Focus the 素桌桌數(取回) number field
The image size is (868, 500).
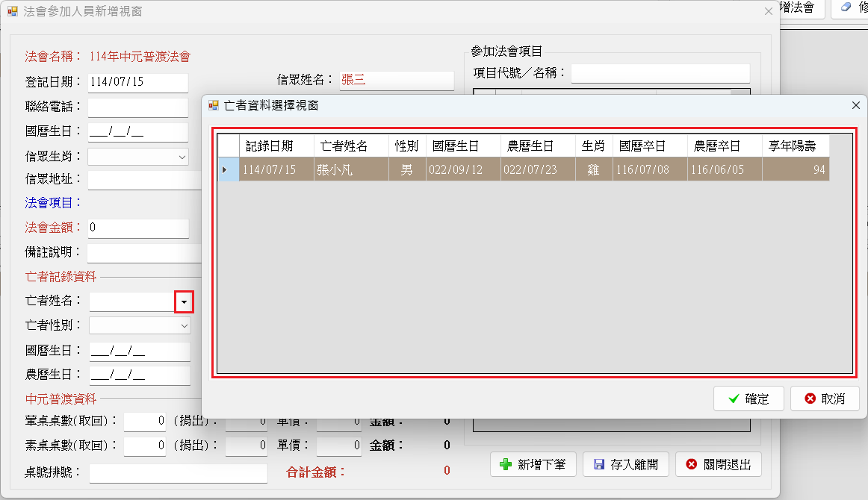tap(145, 446)
